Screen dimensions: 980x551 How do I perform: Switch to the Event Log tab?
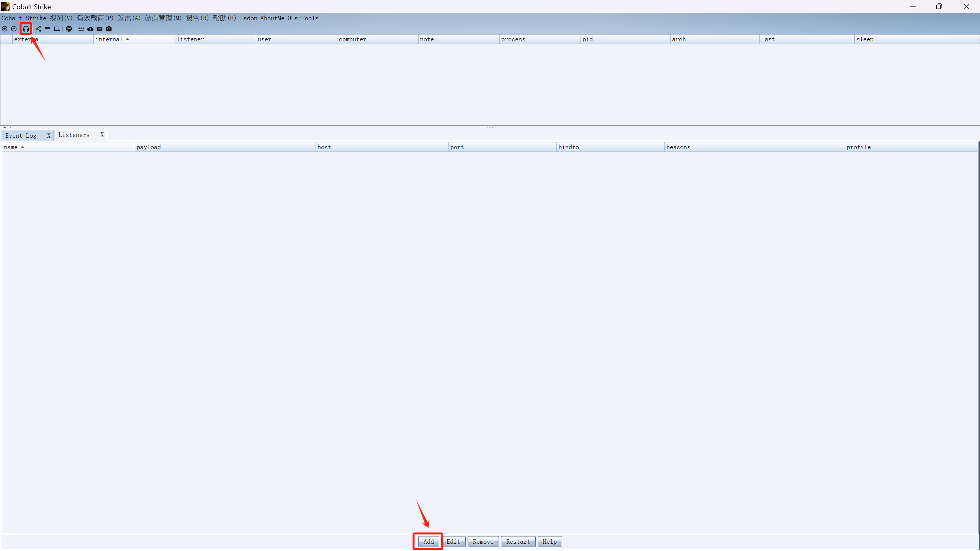point(21,135)
